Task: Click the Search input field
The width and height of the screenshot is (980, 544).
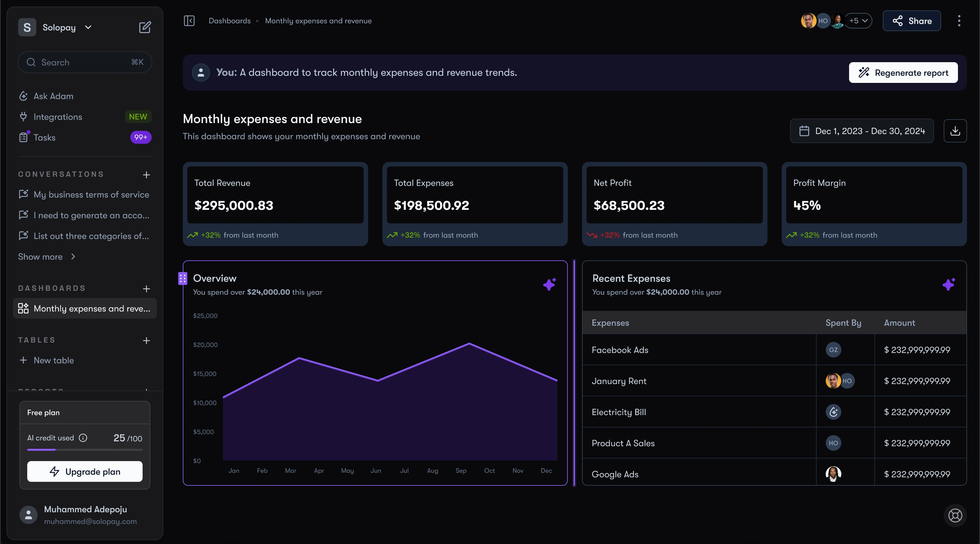Action: (x=85, y=62)
